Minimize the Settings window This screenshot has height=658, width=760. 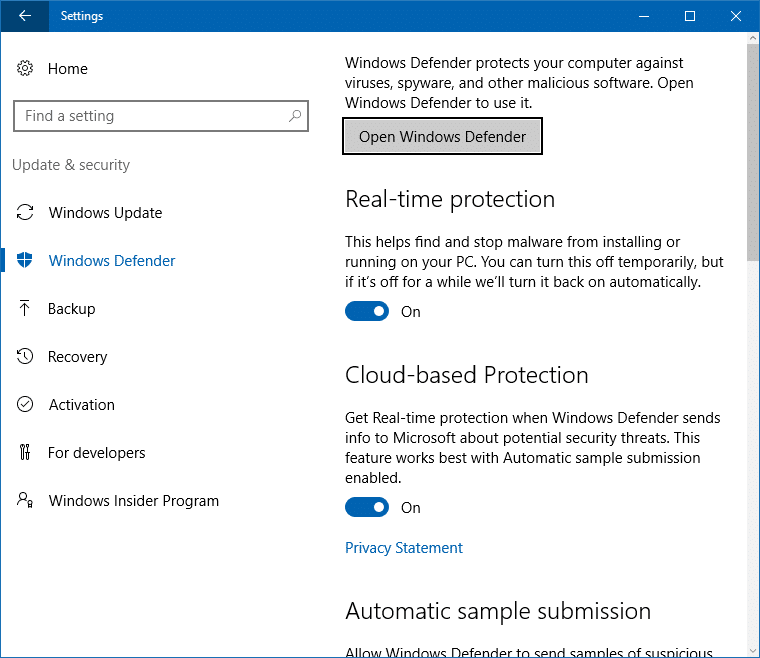pyautogui.click(x=644, y=16)
